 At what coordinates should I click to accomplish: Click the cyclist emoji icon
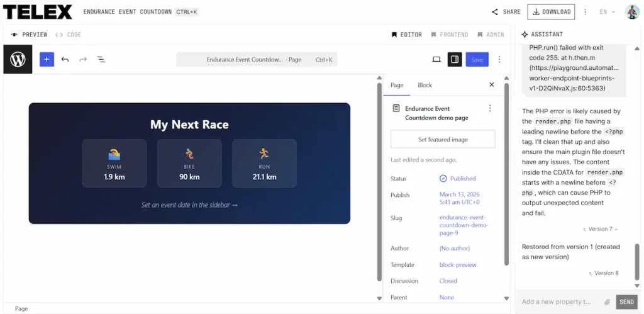click(x=189, y=154)
